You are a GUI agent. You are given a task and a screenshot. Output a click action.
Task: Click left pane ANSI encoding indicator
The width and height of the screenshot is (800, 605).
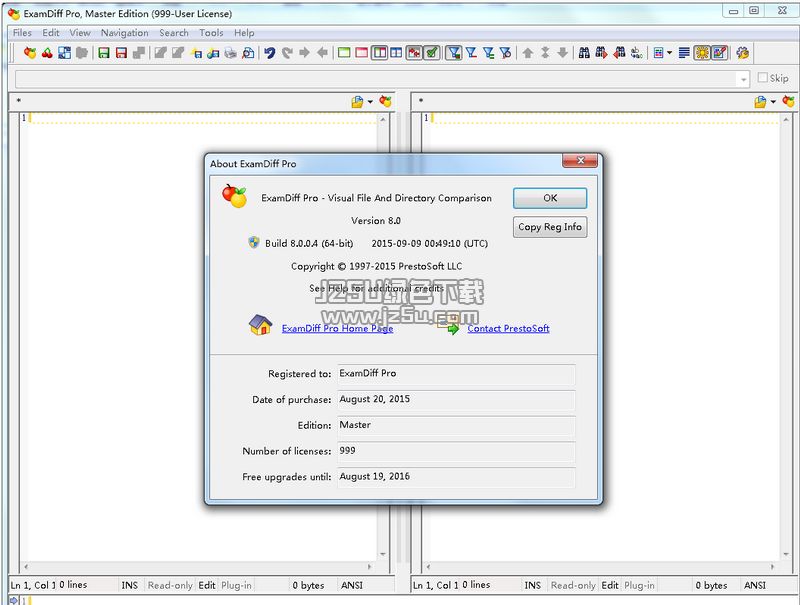(352, 585)
